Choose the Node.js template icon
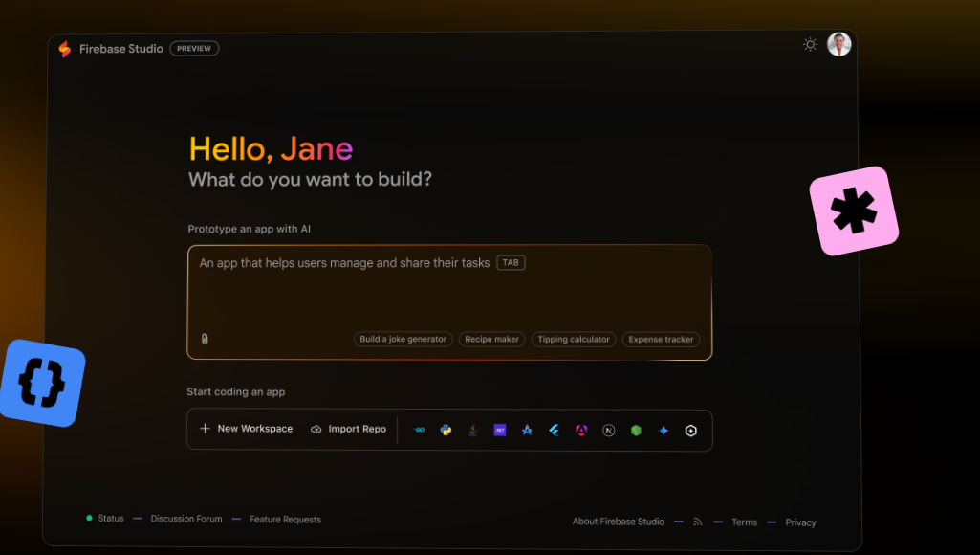 636,431
